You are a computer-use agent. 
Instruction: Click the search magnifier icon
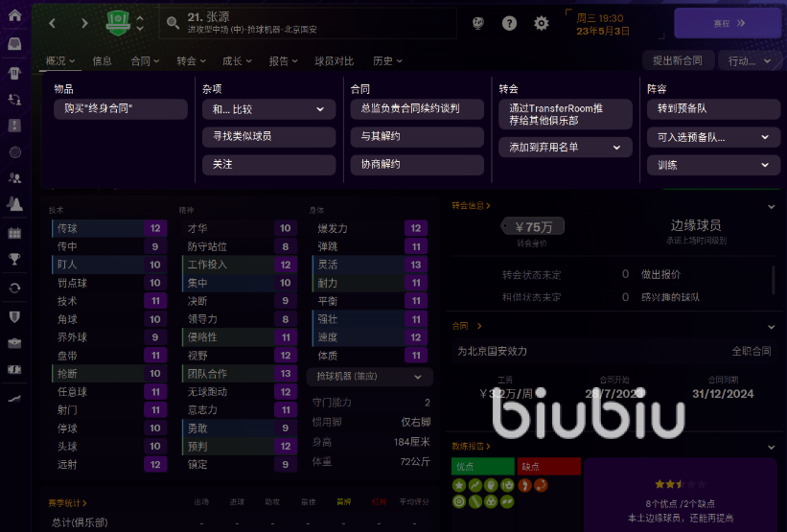click(x=174, y=23)
